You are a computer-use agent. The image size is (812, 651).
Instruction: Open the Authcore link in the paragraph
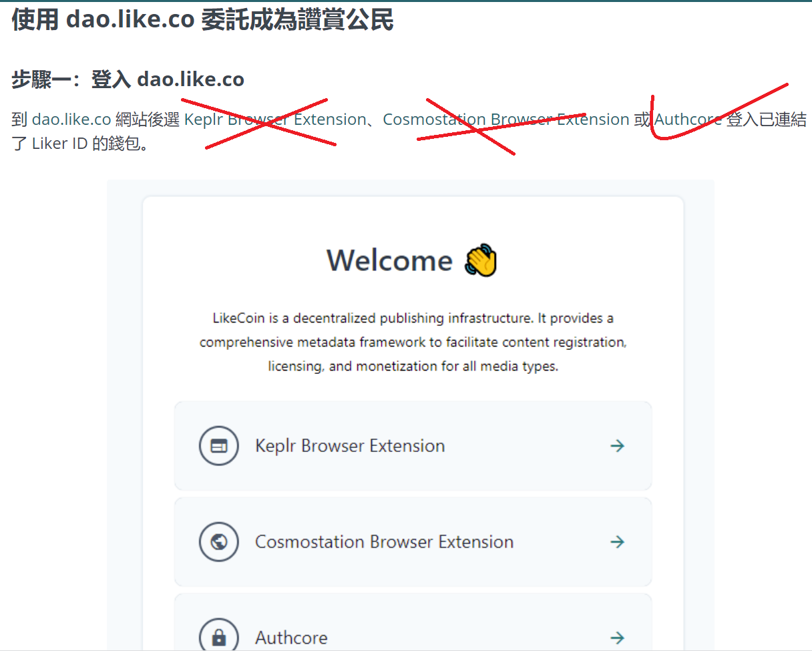[x=688, y=120]
